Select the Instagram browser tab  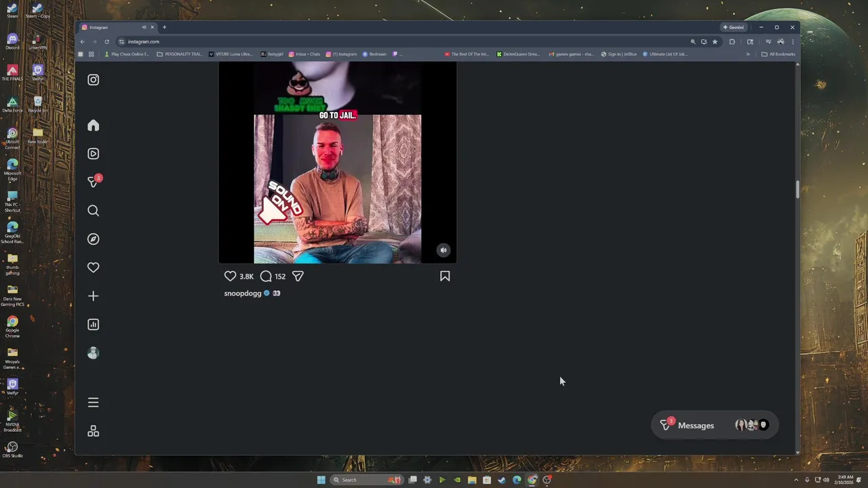coord(118,27)
